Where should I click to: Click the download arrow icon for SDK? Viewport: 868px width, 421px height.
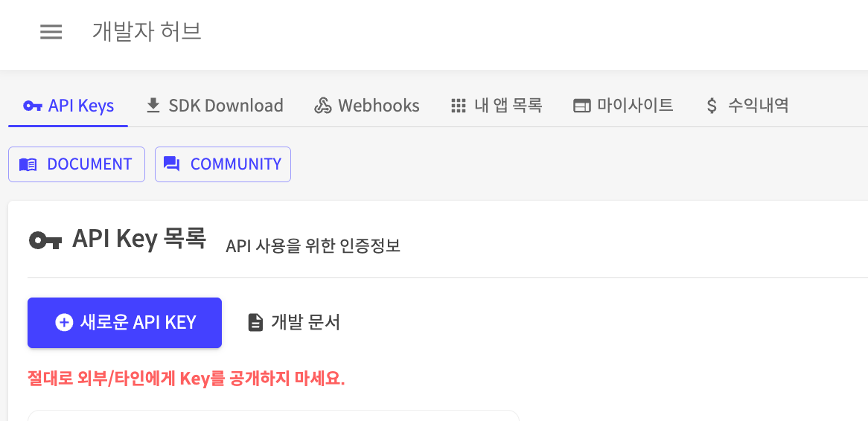(153, 105)
